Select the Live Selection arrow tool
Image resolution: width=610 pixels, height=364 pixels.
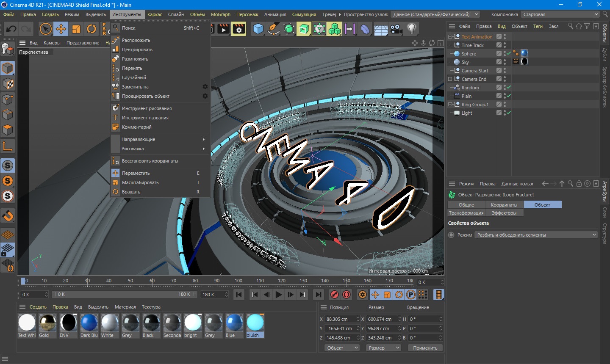click(45, 29)
